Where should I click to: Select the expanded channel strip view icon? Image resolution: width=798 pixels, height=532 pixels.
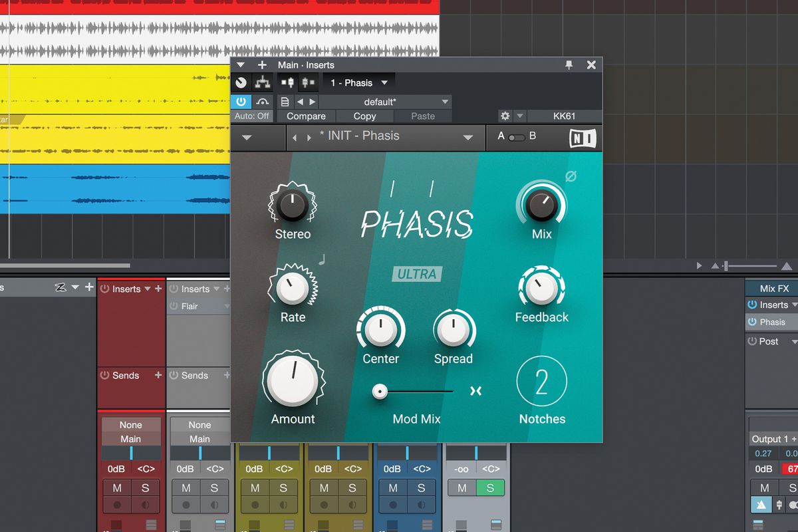[287, 82]
